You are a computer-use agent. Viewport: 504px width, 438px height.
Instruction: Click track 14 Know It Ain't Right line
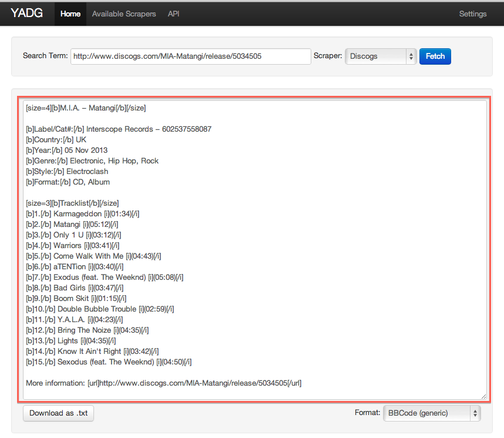(x=92, y=352)
